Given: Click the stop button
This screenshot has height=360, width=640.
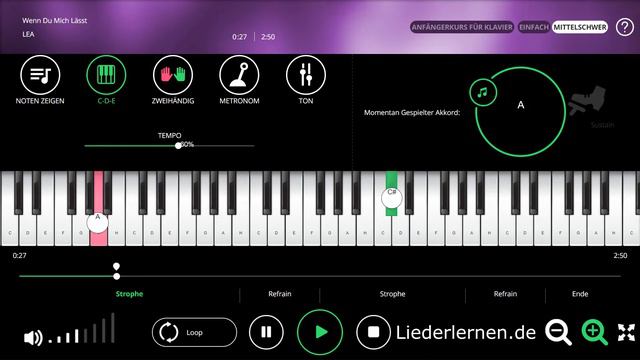Looking at the screenshot, I should click(x=373, y=332).
